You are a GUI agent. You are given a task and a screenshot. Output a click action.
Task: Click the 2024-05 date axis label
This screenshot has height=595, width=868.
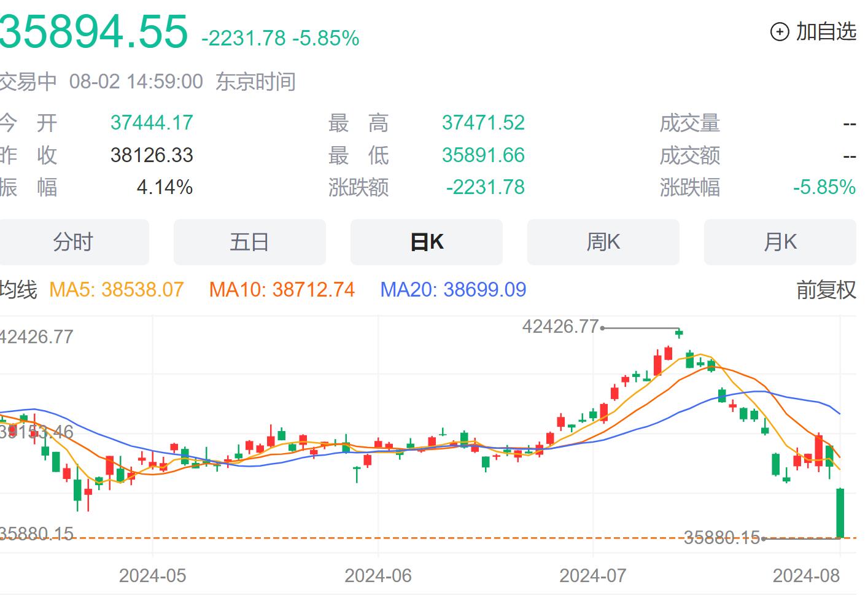click(x=152, y=576)
